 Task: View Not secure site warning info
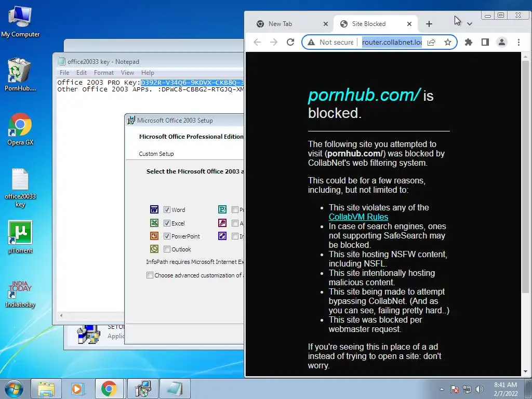point(330,42)
